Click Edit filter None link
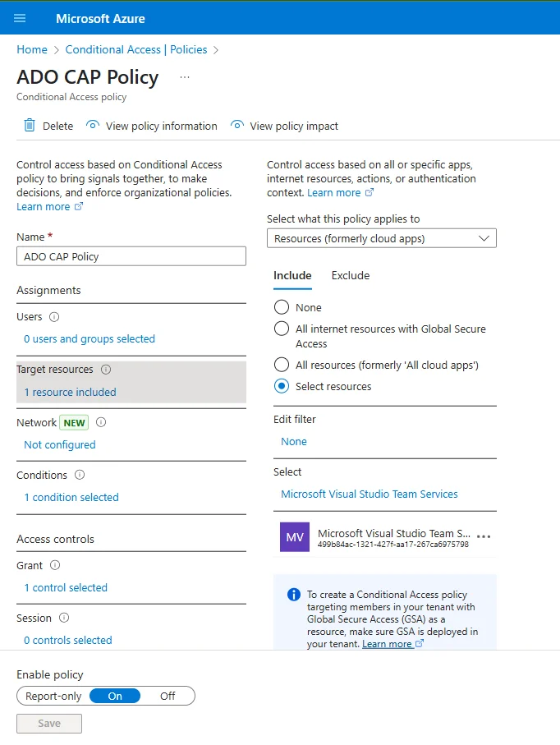The width and height of the screenshot is (560, 745). click(x=294, y=441)
